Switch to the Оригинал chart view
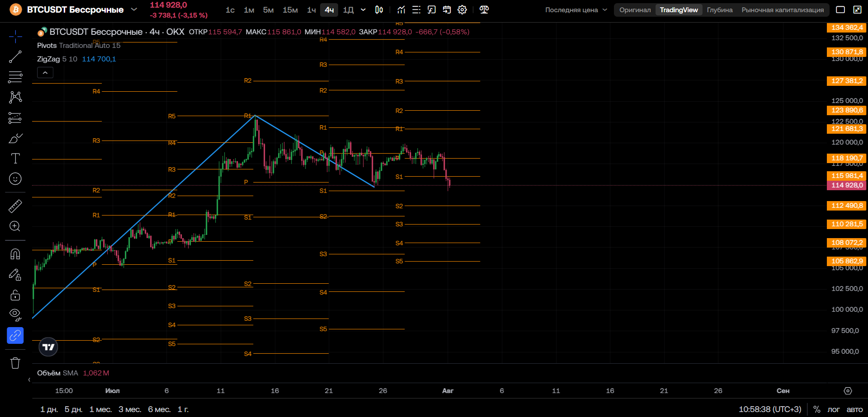 click(635, 10)
